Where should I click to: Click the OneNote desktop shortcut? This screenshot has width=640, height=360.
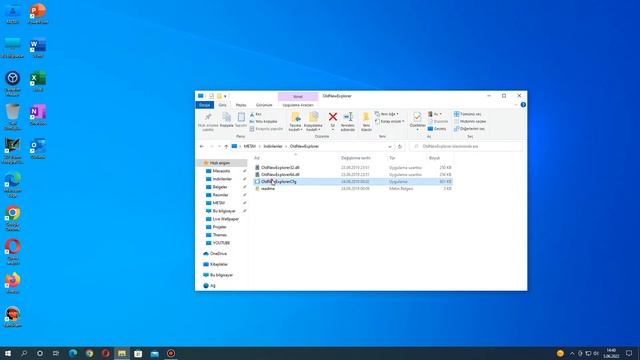38,115
